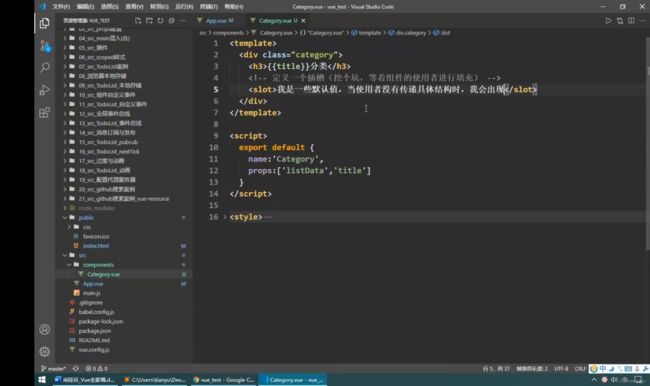Switch to the App.vue editor tab

[x=216, y=20]
